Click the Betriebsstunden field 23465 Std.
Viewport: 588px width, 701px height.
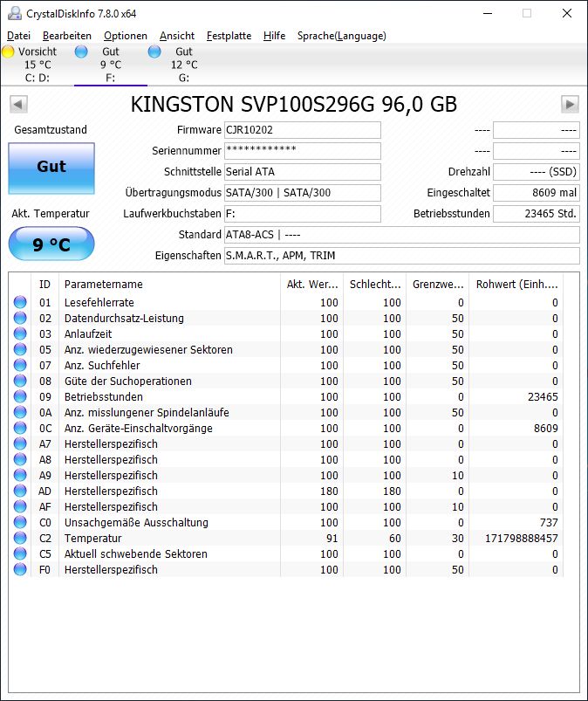pos(537,214)
